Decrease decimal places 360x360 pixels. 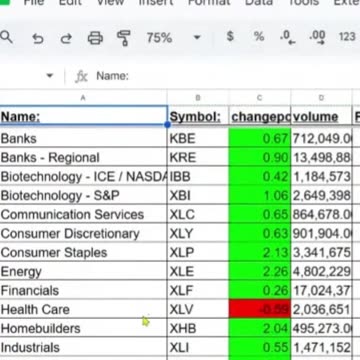point(288,37)
